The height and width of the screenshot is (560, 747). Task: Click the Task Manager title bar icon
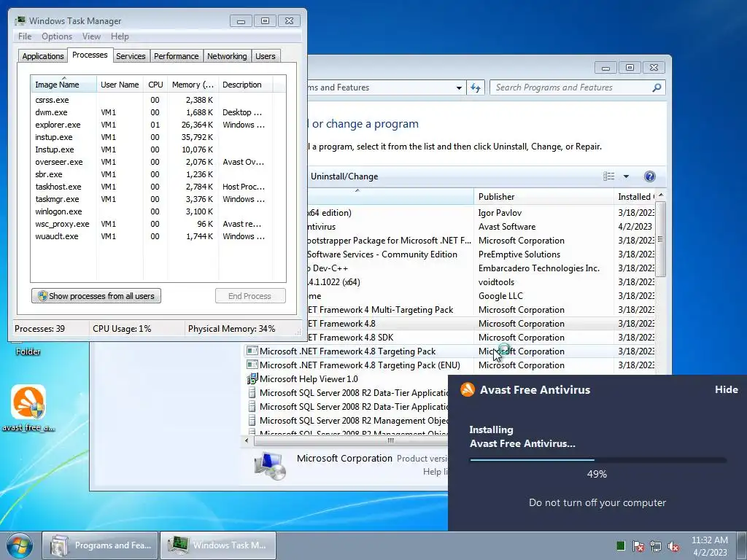[x=20, y=20]
